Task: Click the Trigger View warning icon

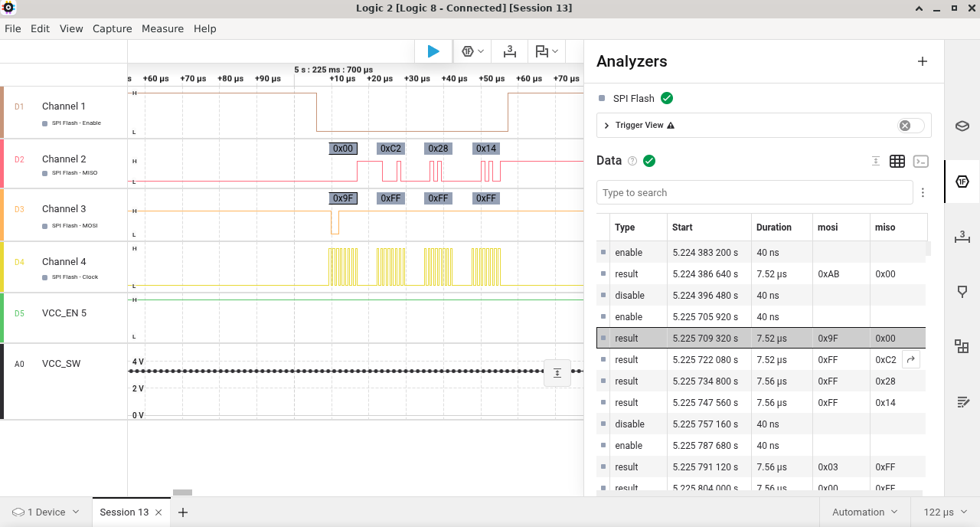Action: [671, 126]
